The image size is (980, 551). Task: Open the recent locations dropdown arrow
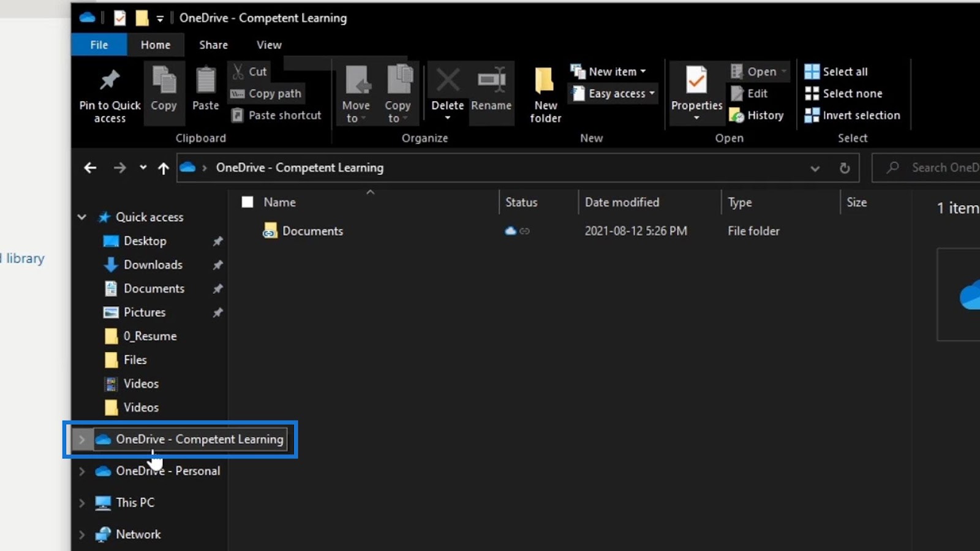tap(143, 167)
